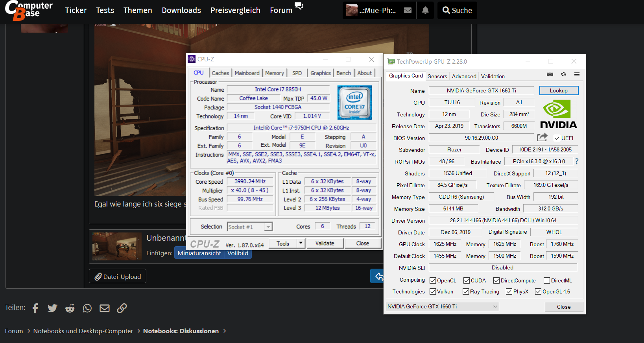Toggle the OpenCL checkbox

click(433, 280)
